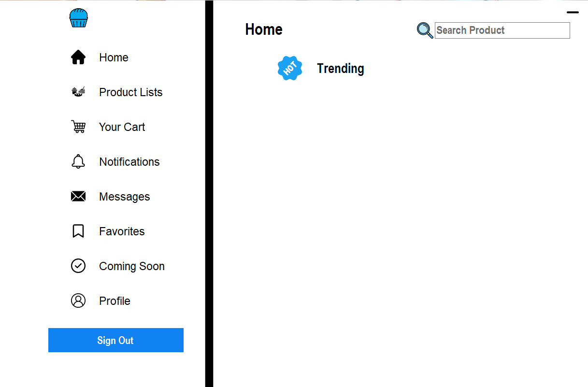Click the magnifying glass search icon

click(x=425, y=30)
